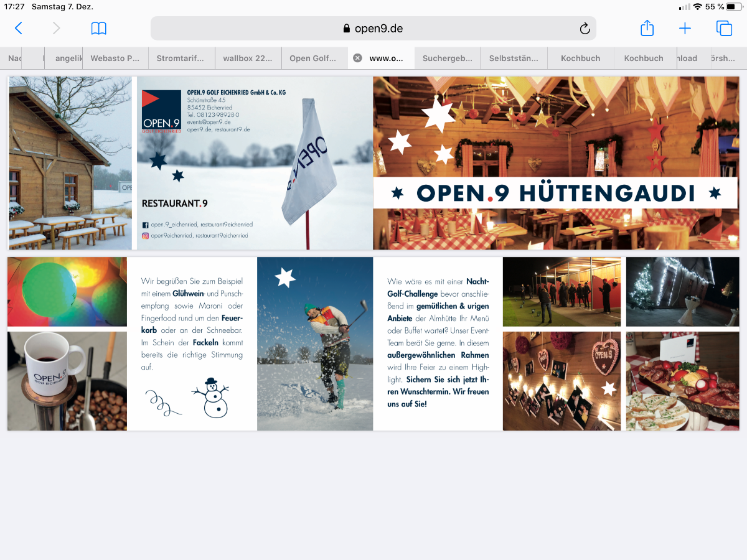Viewport: 747px width, 560px height.
Task: Tap the open9.de address bar
Action: tap(374, 29)
